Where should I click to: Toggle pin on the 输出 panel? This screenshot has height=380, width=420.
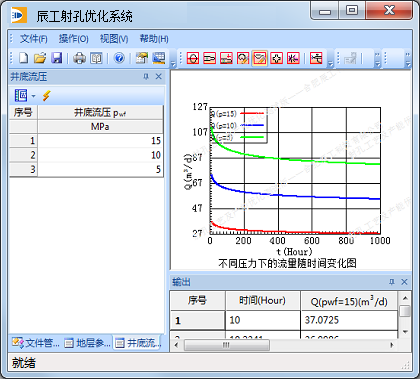(392, 282)
